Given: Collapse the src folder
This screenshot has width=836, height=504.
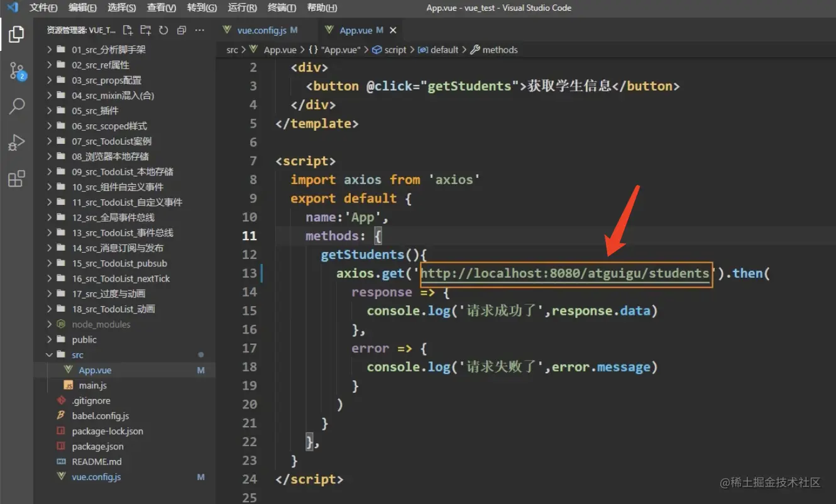Looking at the screenshot, I should [77, 355].
